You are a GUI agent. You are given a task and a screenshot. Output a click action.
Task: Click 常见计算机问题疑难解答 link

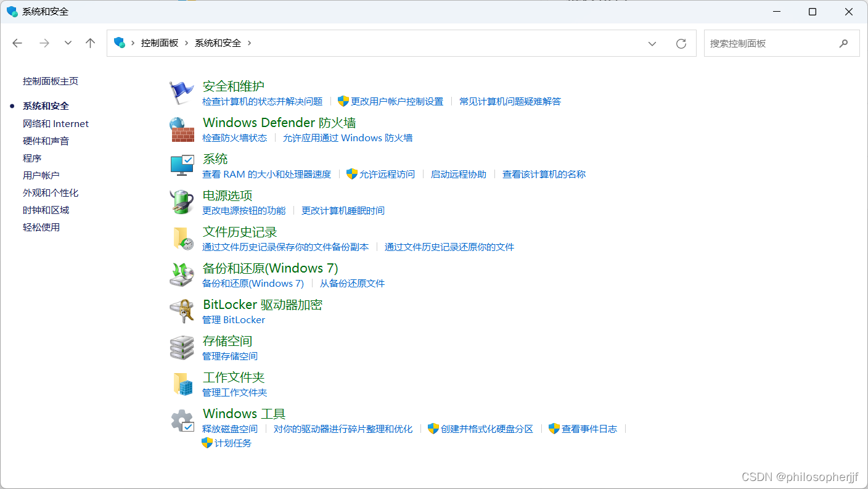[510, 101]
